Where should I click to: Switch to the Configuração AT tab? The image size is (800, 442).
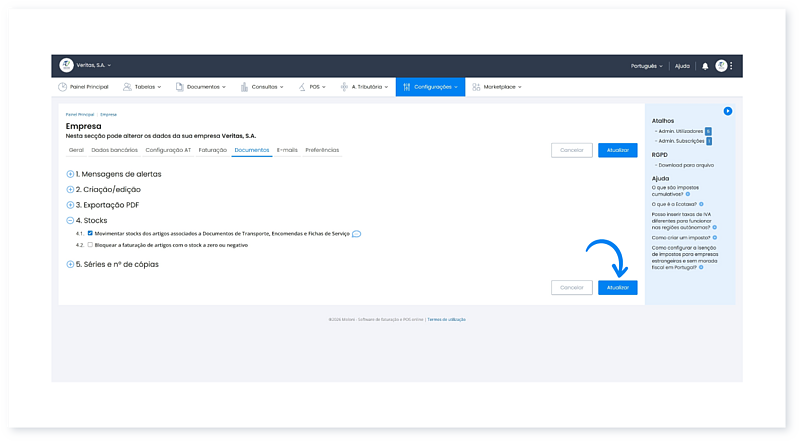click(168, 151)
